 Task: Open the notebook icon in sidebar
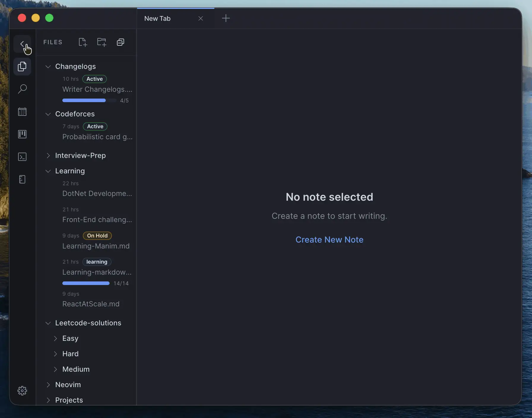22,179
